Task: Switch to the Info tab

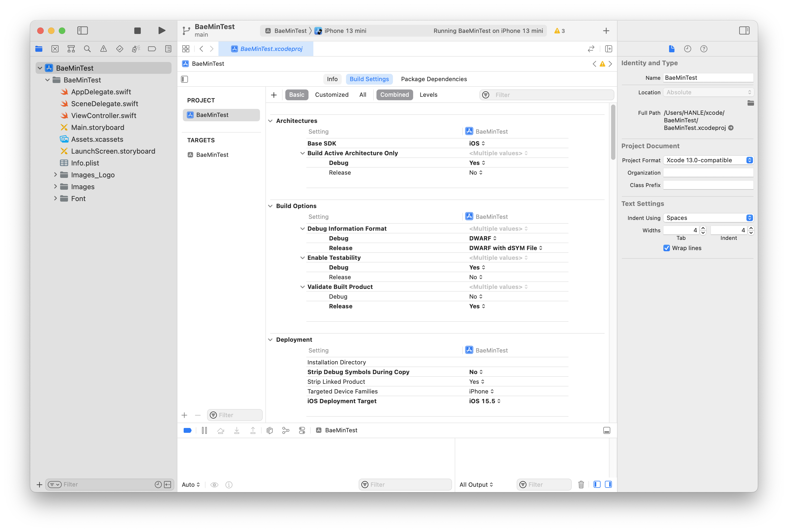Action: tap(332, 79)
